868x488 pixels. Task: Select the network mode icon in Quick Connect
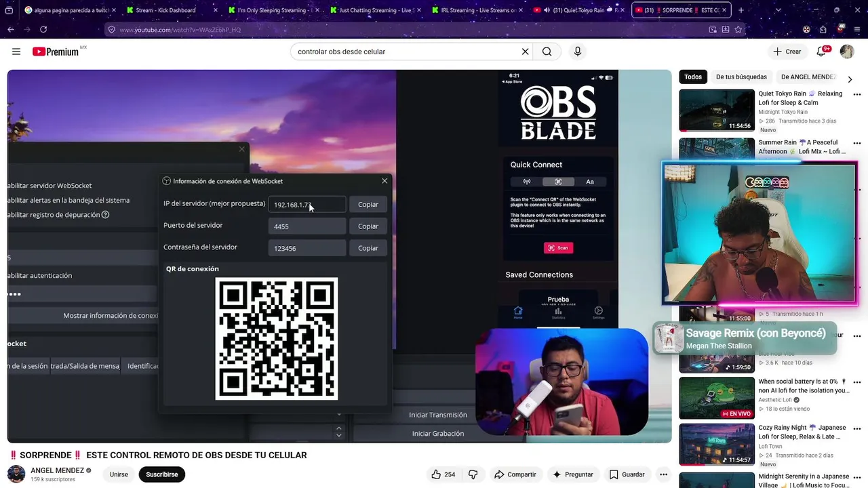527,182
